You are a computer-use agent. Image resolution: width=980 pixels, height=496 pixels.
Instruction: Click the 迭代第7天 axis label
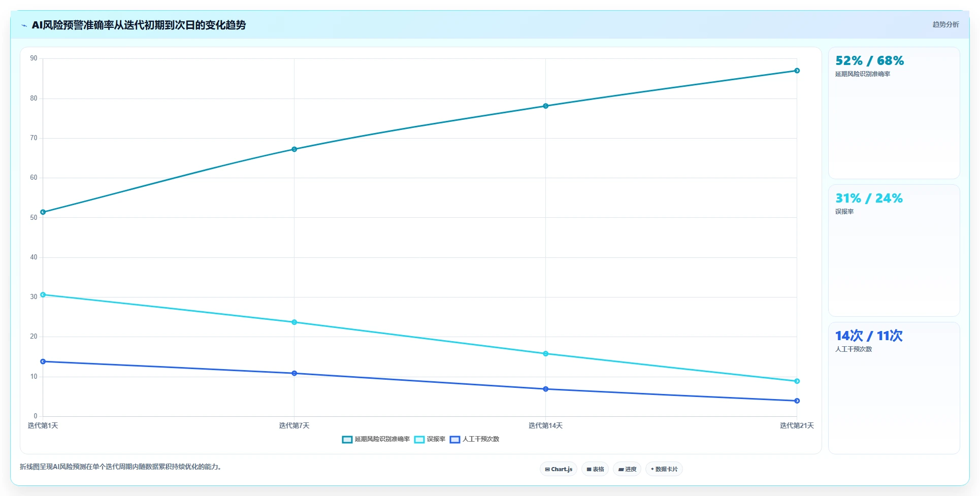(x=294, y=426)
